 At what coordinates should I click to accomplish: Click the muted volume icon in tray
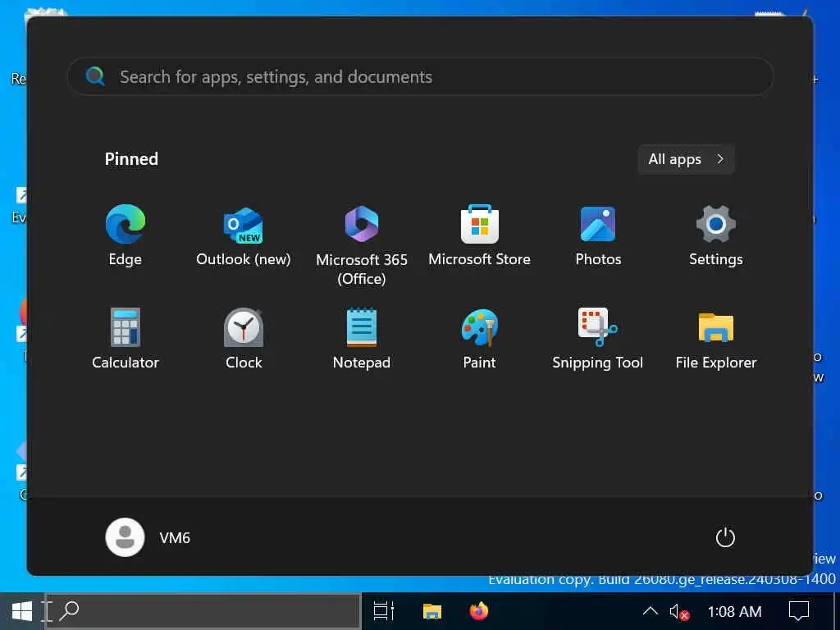coord(678,611)
